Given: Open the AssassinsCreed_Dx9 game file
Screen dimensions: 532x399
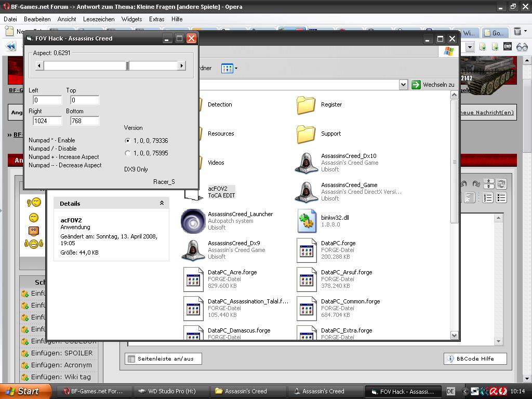Looking at the screenshot, I should pyautogui.click(x=193, y=250).
